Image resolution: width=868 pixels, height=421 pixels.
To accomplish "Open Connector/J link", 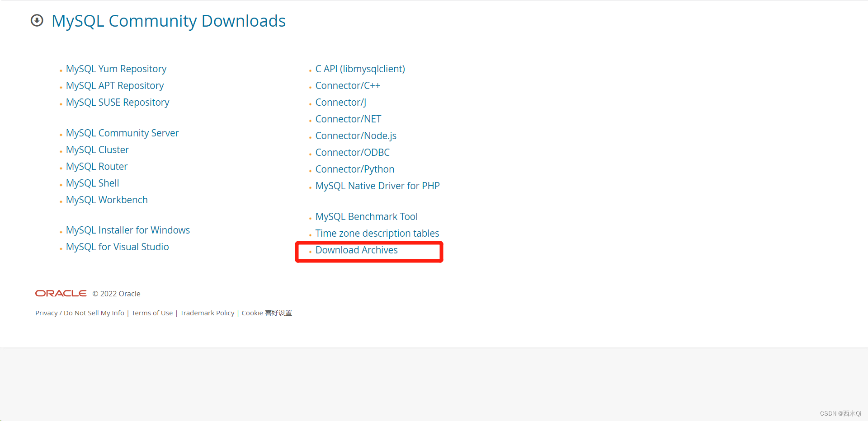I will coord(341,103).
